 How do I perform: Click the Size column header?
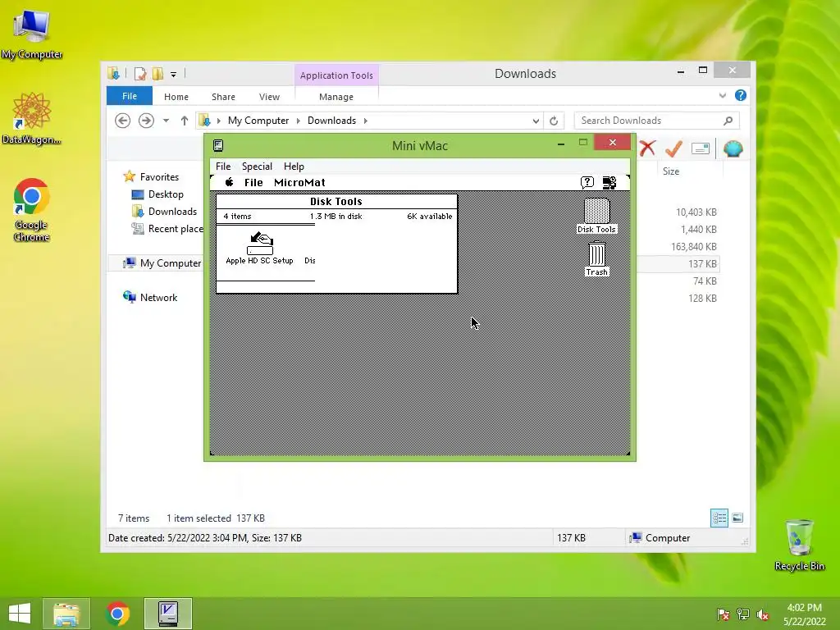(671, 171)
